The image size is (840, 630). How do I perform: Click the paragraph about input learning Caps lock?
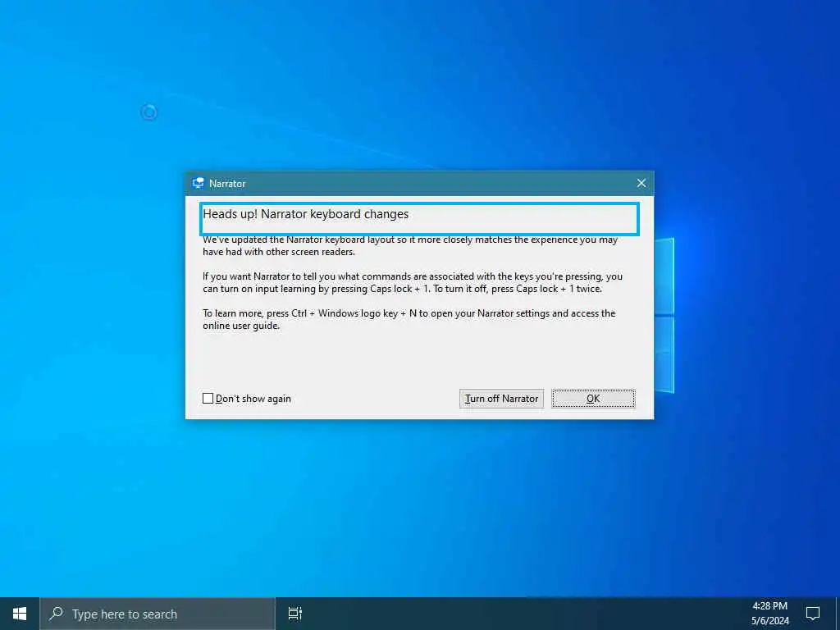click(x=412, y=282)
